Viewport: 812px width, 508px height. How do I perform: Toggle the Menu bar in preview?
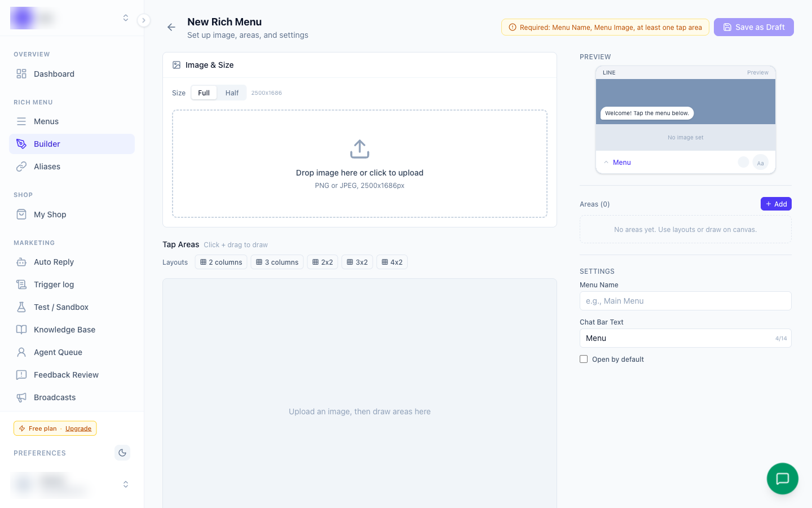pyautogui.click(x=617, y=163)
